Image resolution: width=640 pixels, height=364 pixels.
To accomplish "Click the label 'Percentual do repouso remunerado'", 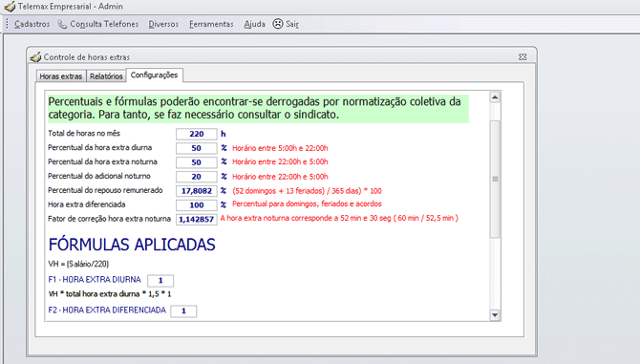I will point(105,190).
